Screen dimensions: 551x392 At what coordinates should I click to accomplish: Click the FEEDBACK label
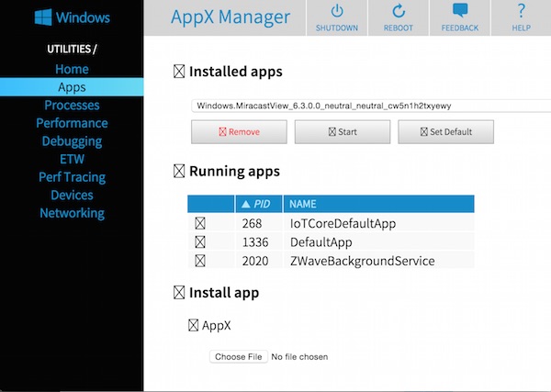pos(460,28)
